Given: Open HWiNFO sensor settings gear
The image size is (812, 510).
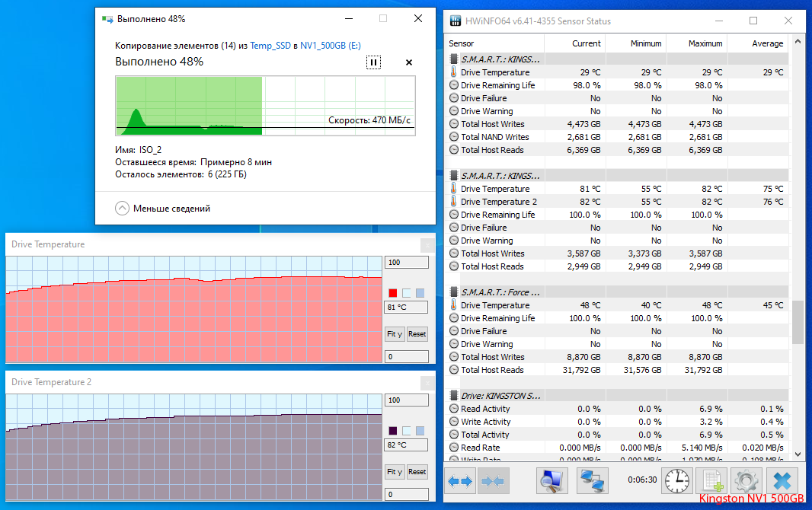Looking at the screenshot, I should (746, 481).
